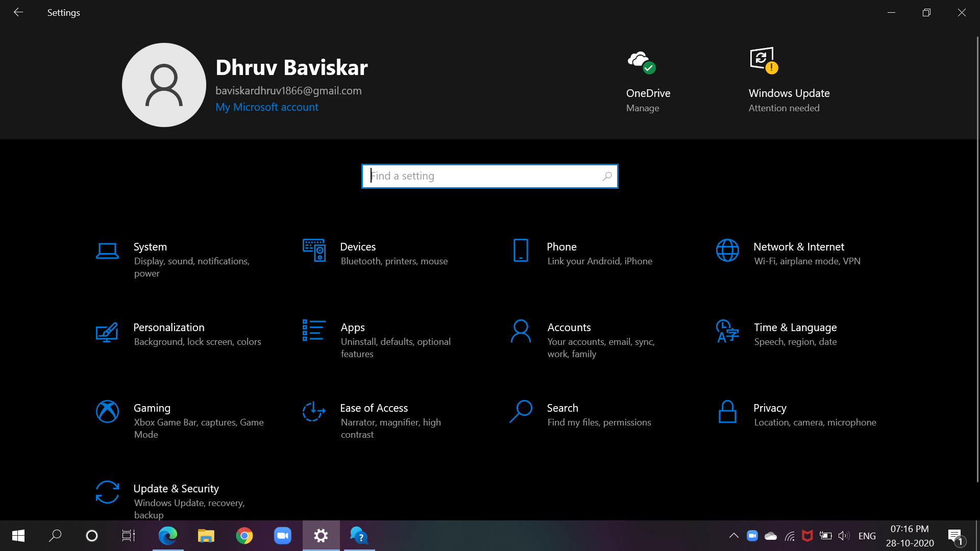The height and width of the screenshot is (551, 980).
Task: Open Windows Start menu
Action: [18, 536]
